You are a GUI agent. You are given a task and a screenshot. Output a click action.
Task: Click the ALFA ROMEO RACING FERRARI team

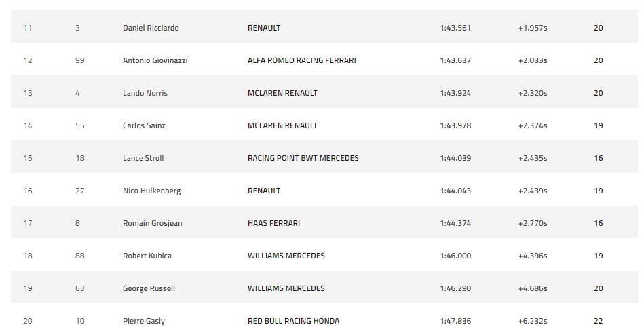pyautogui.click(x=302, y=60)
